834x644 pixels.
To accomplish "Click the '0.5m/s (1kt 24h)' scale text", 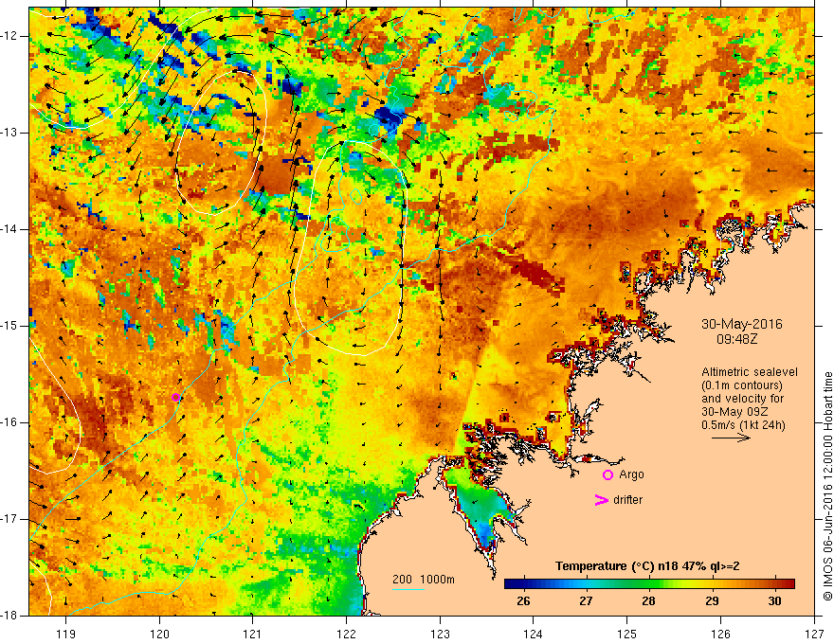I will click(x=743, y=425).
